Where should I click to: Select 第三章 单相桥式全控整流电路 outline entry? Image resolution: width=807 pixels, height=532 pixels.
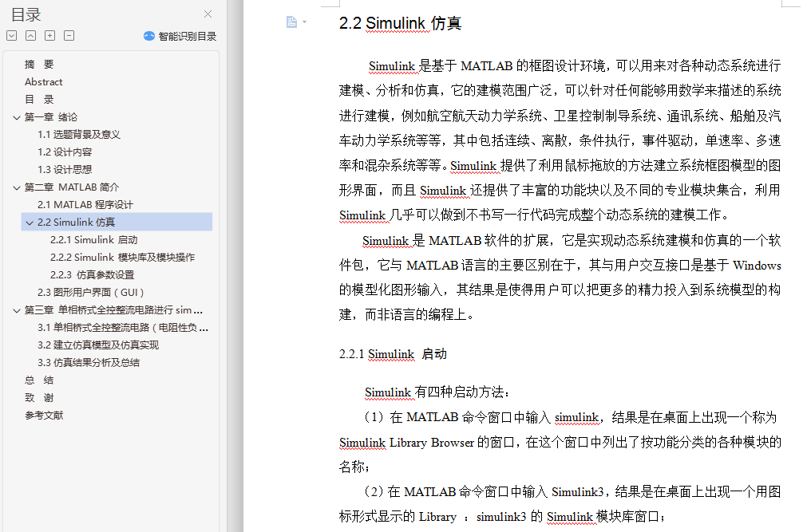point(113,309)
